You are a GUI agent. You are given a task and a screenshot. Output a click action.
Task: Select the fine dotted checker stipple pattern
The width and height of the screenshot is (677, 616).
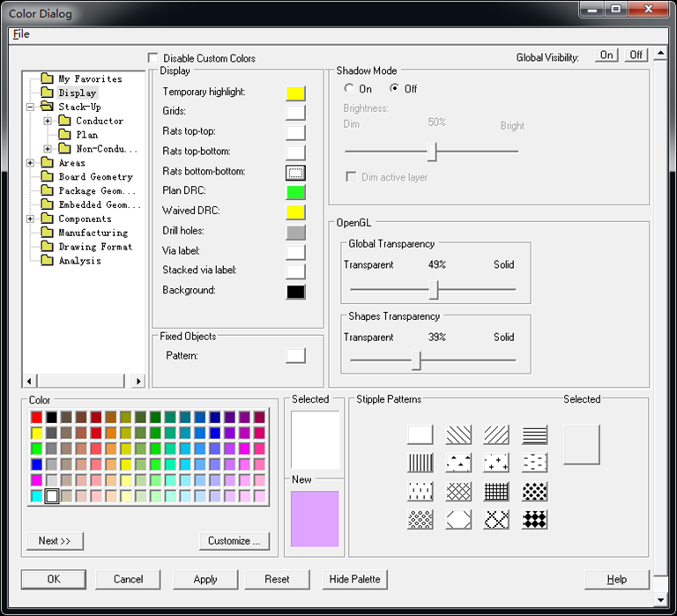tap(420, 519)
